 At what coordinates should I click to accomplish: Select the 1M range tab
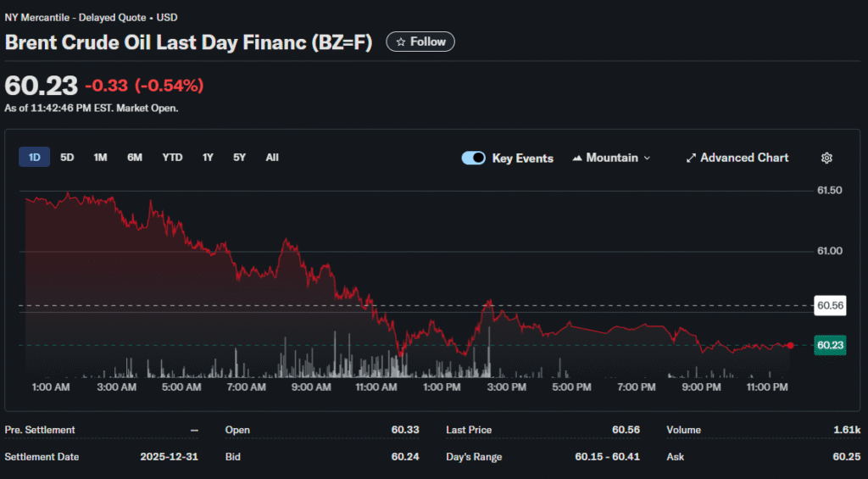click(100, 157)
